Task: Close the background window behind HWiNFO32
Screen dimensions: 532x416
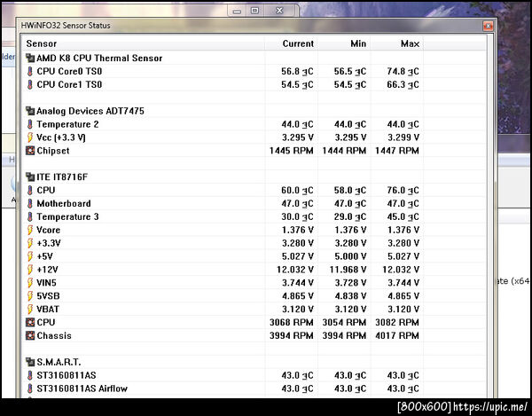Action: [279, 11]
